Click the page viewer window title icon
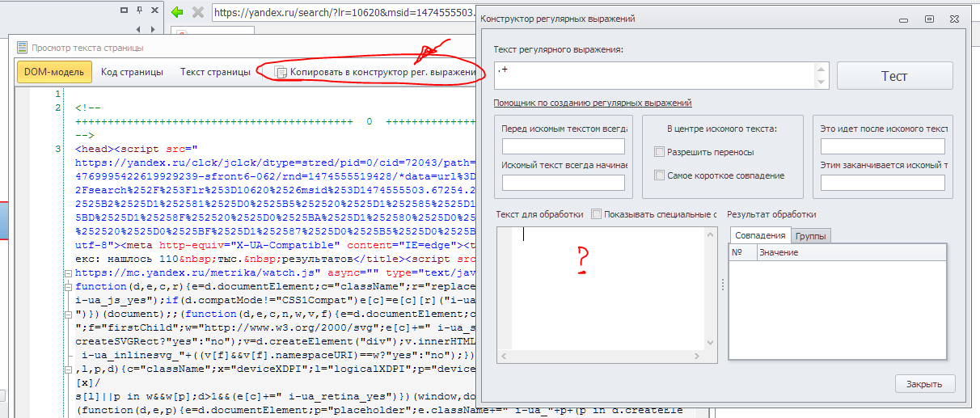This screenshot has height=418, width=980. pos(22,48)
